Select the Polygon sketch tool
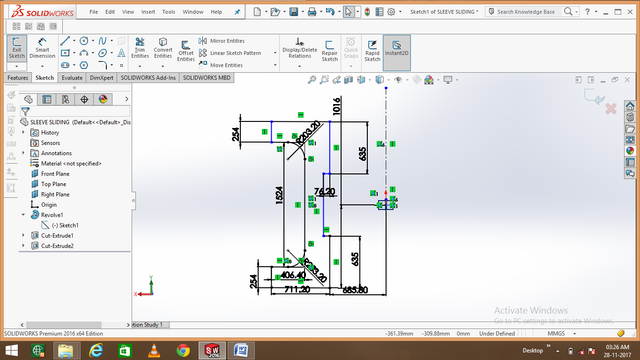 [x=84, y=65]
